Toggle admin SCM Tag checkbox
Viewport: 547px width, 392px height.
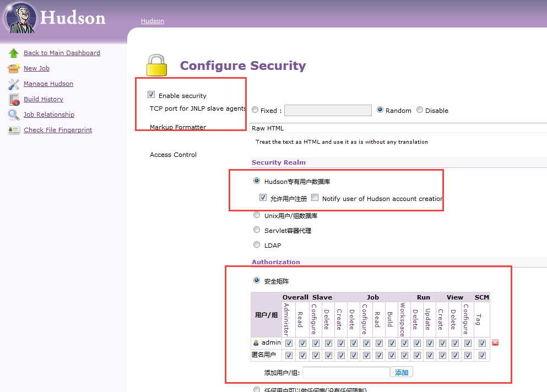click(482, 343)
